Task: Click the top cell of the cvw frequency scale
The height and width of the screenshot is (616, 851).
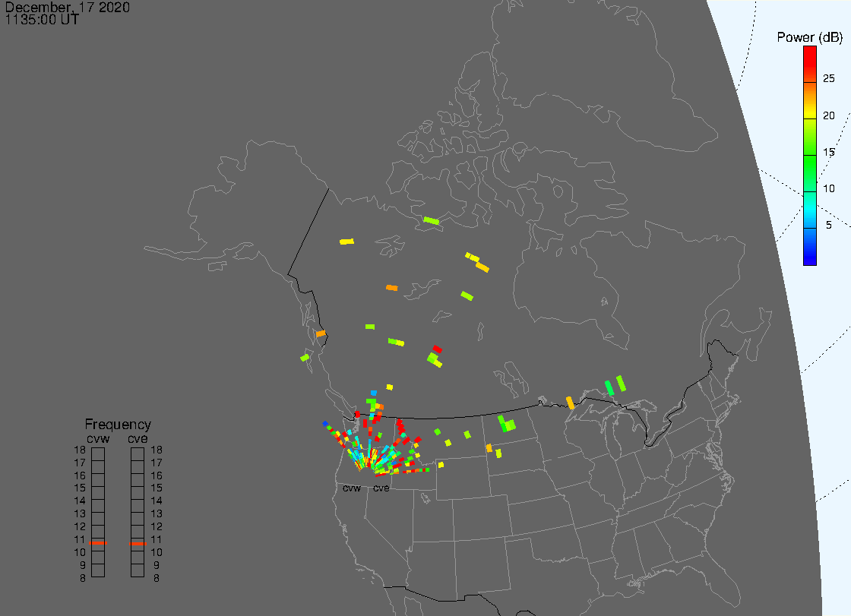Action: pyautogui.click(x=98, y=454)
